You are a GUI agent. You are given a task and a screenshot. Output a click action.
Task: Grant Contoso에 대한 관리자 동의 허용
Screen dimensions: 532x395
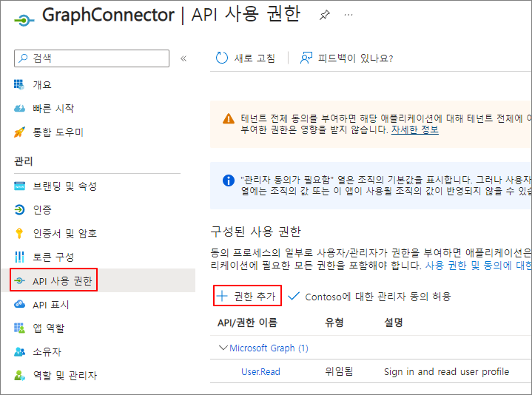pos(377,297)
